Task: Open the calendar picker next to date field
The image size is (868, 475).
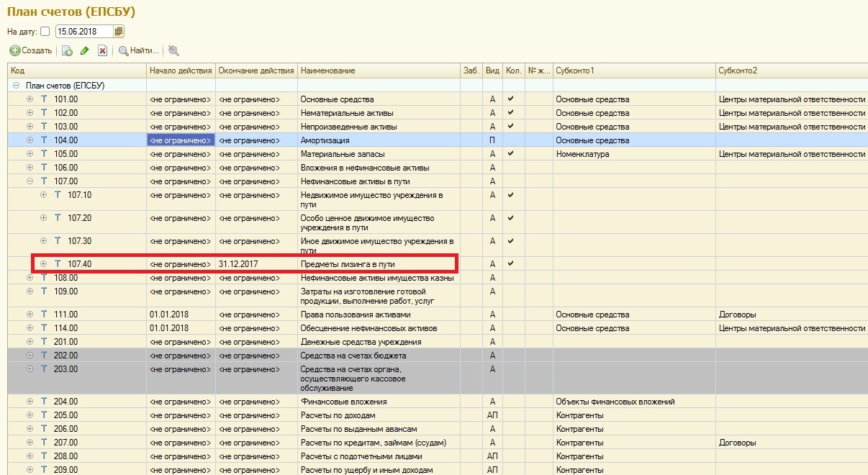Action: (119, 31)
